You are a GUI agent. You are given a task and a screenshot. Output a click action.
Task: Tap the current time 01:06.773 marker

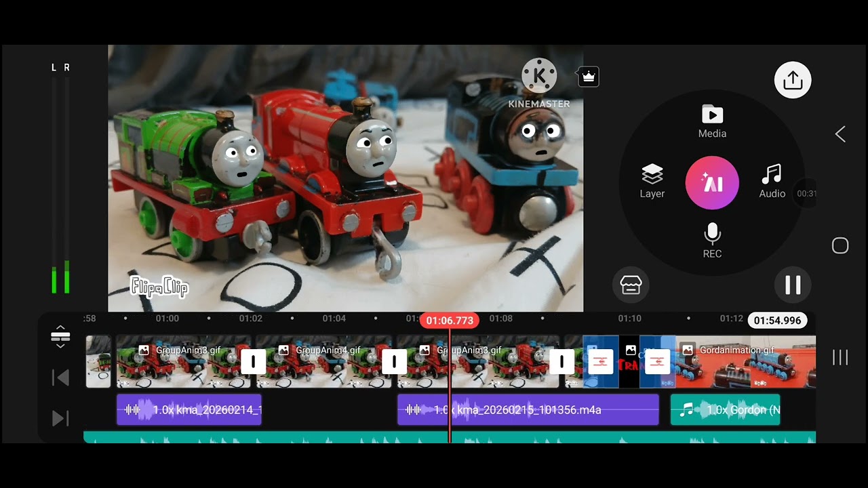(x=450, y=321)
